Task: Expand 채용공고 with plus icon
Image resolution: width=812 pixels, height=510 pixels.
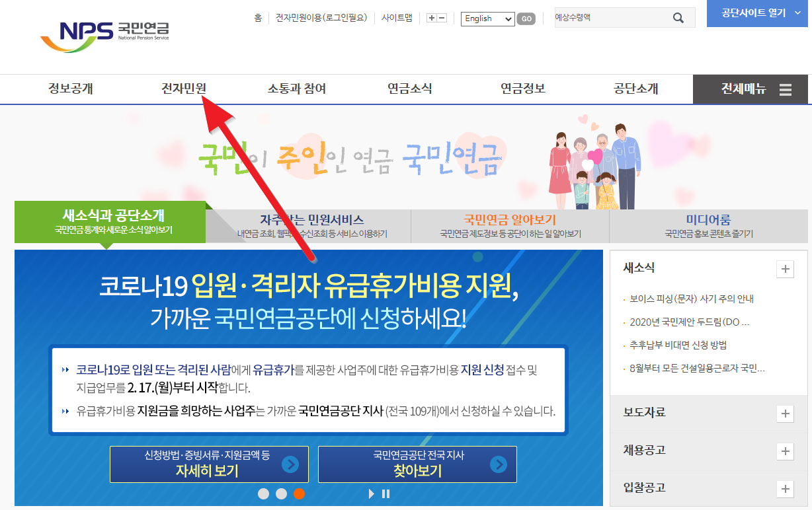Action: (x=785, y=451)
